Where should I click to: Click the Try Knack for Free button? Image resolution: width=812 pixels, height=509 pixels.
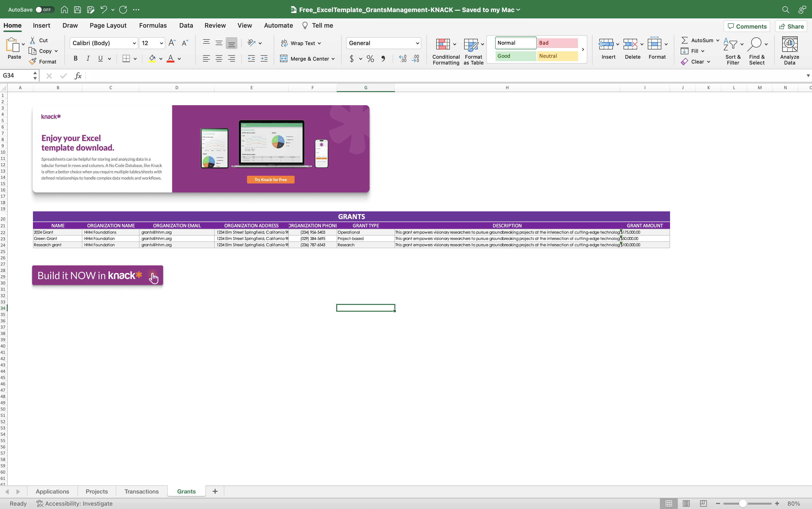(270, 180)
